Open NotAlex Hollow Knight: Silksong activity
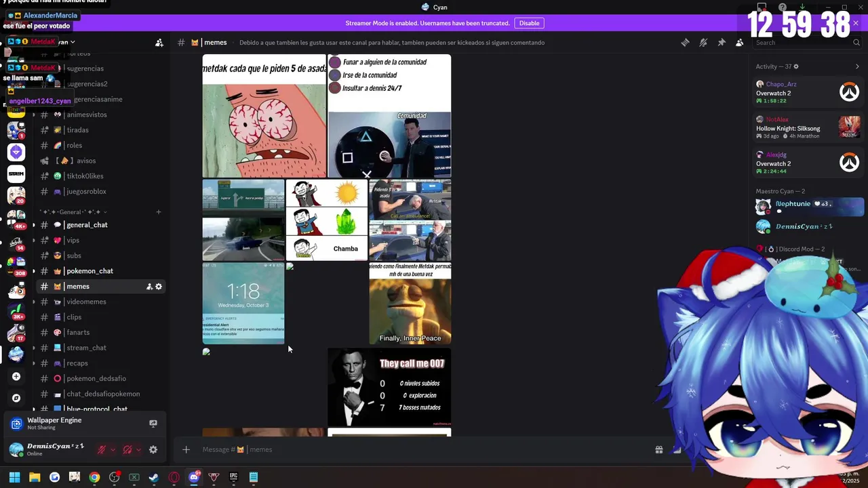 pyautogui.click(x=808, y=127)
